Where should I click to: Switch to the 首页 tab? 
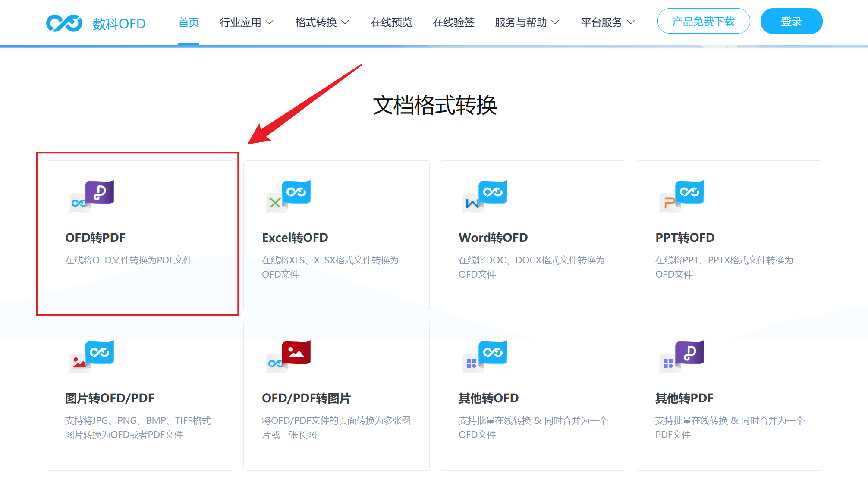point(188,22)
